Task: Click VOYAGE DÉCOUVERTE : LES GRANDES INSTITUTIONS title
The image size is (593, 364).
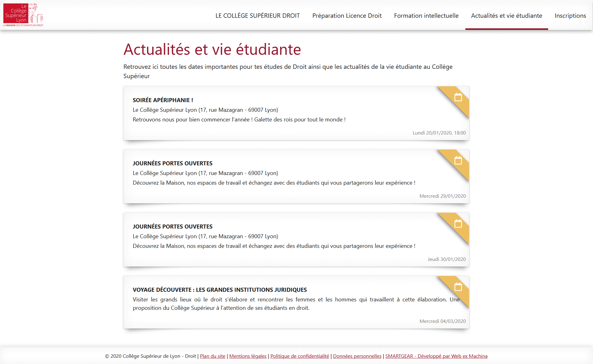Action: point(220,290)
